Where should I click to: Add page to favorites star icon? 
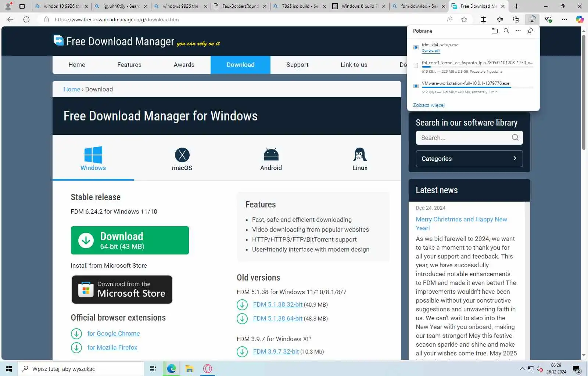(x=464, y=19)
